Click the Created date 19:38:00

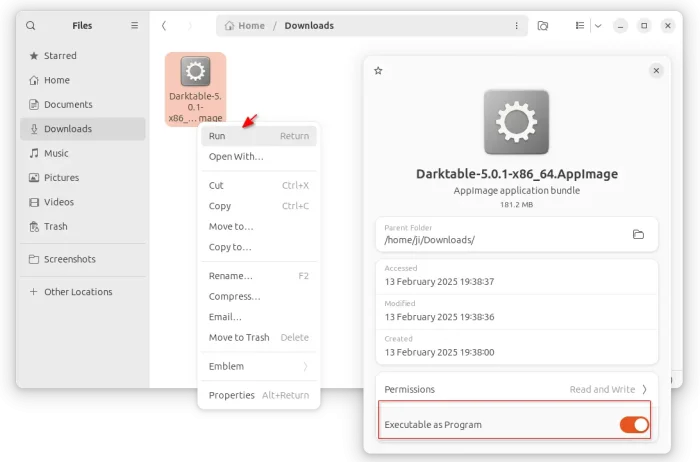439,352
